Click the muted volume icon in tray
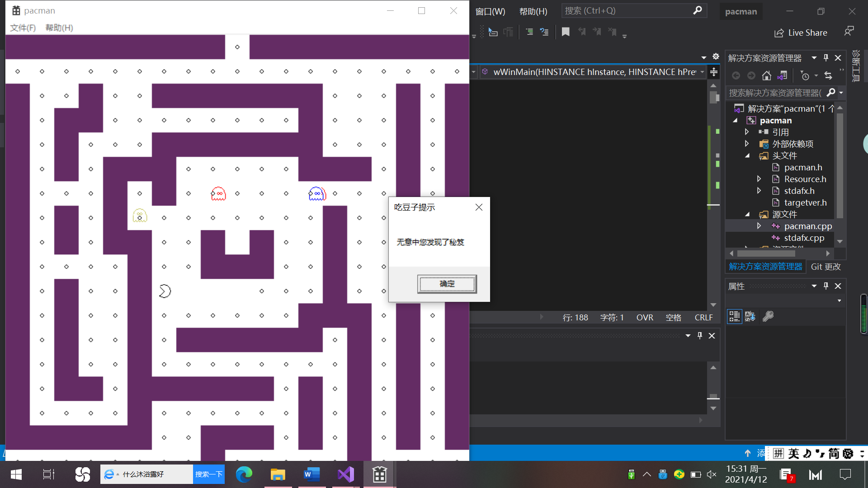This screenshot has width=868, height=488. [712, 474]
